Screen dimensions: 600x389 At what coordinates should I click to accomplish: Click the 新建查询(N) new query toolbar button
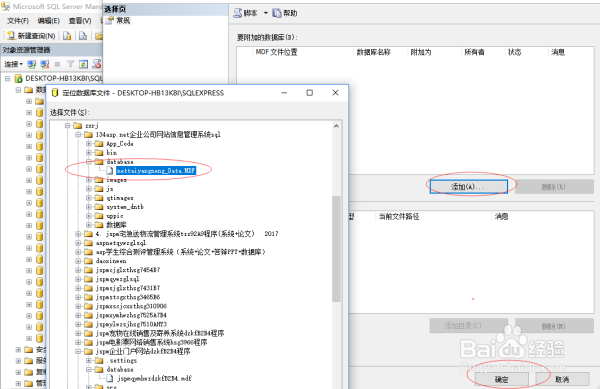tap(32, 36)
